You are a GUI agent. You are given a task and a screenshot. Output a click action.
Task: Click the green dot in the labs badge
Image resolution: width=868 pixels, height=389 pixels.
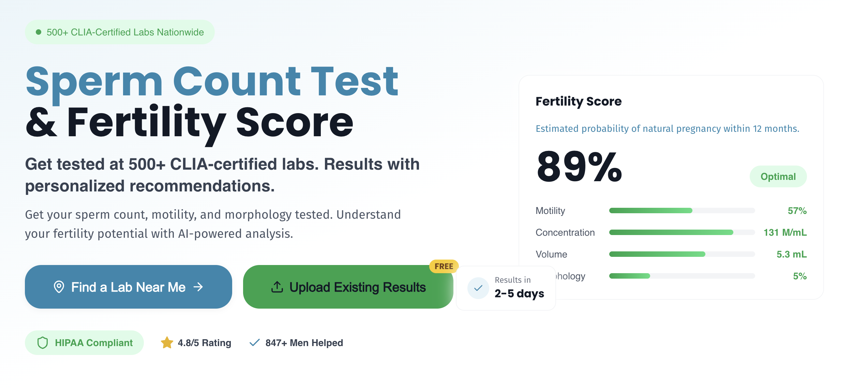[39, 32]
